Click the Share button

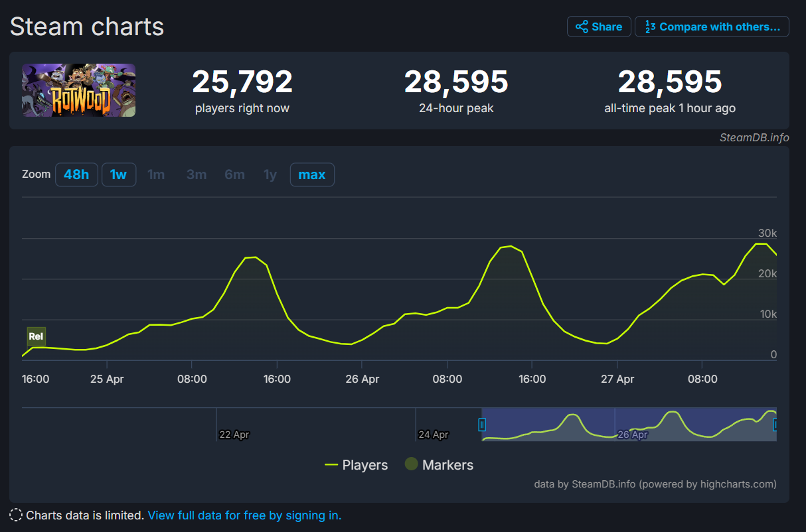click(599, 27)
